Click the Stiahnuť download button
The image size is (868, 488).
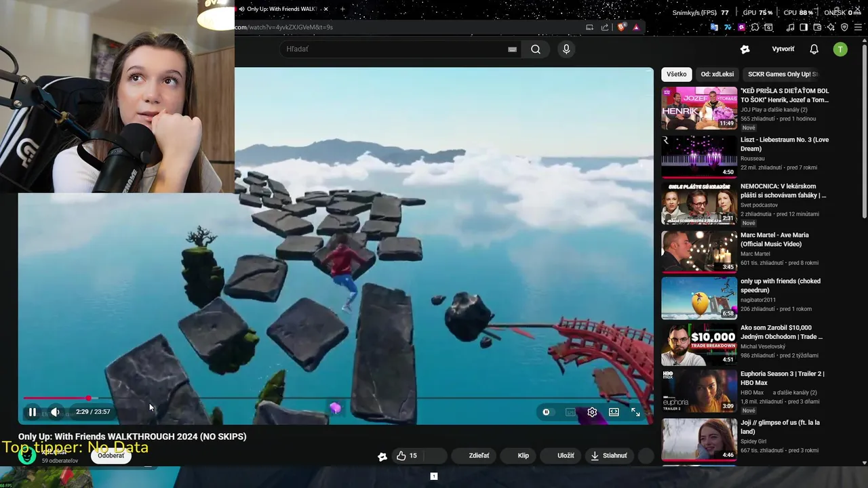point(609,455)
